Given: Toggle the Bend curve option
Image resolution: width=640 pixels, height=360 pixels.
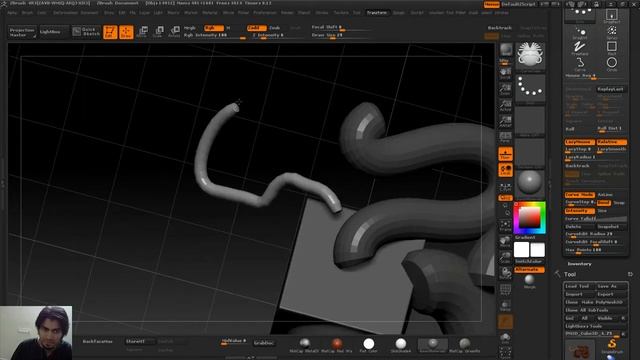Looking at the screenshot, I should pyautogui.click(x=604, y=202).
